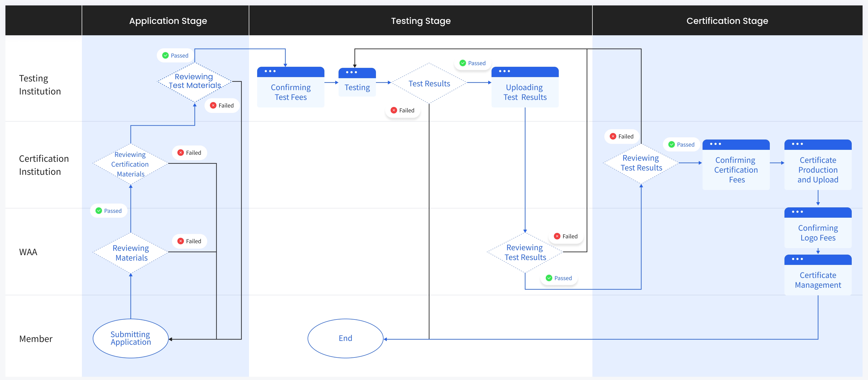This screenshot has height=380, width=868.
Task: Click red Failed badge below Test Results diamond
Action: coord(403,110)
